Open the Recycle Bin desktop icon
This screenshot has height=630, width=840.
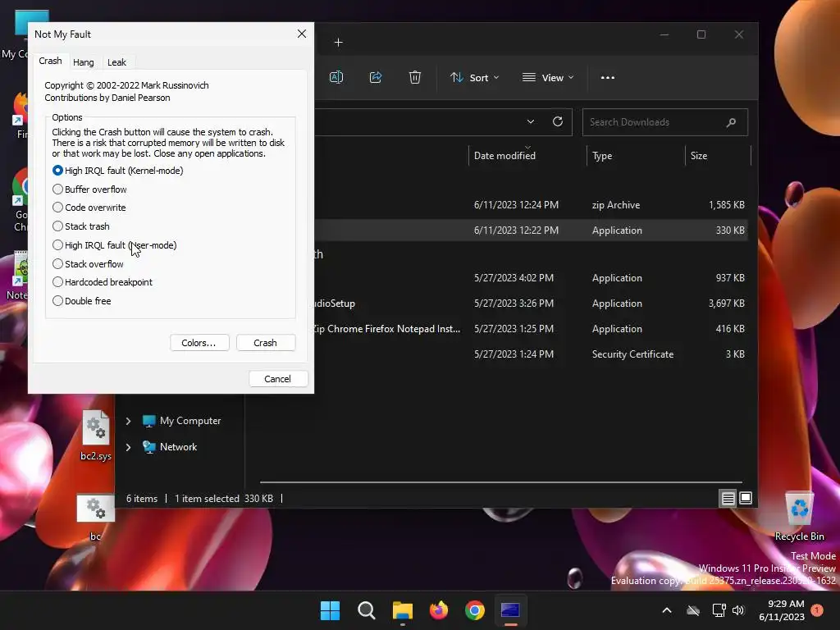(x=799, y=517)
